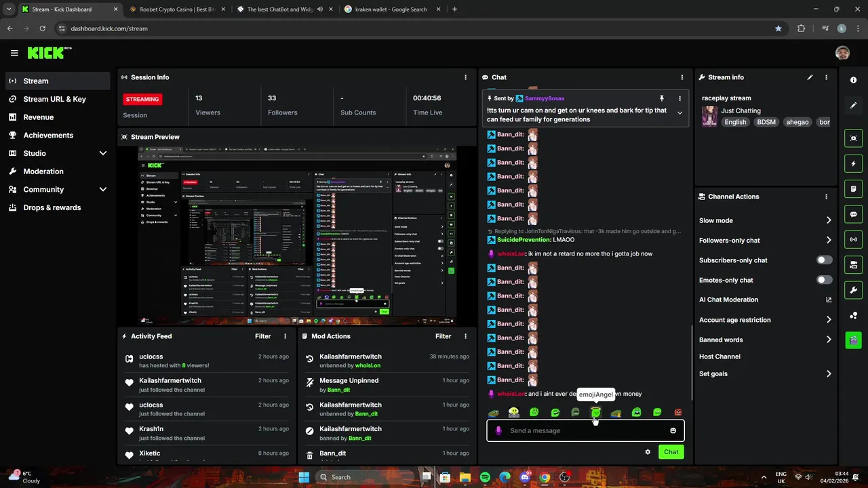Open Mod Actions Filter
Screen dimensions: 868x488
[443, 336]
